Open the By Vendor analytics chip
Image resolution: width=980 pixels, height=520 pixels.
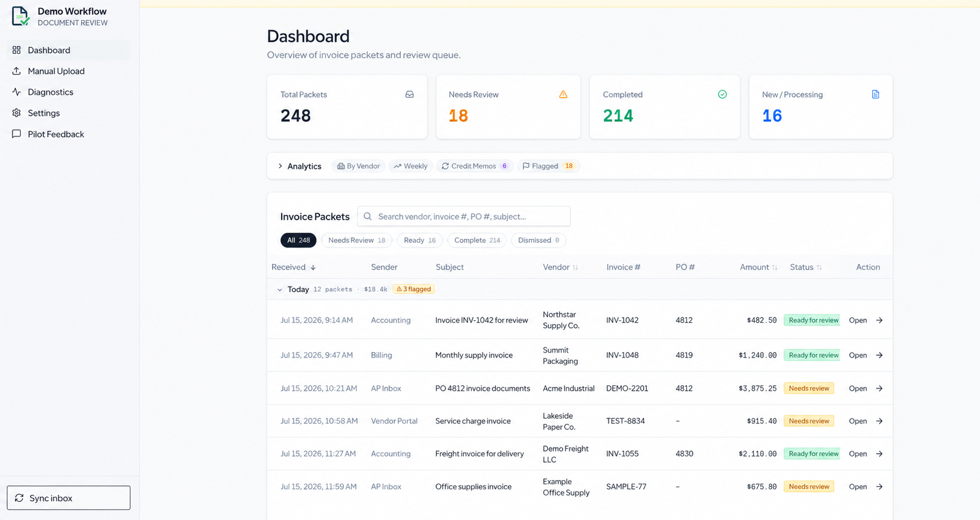click(358, 166)
